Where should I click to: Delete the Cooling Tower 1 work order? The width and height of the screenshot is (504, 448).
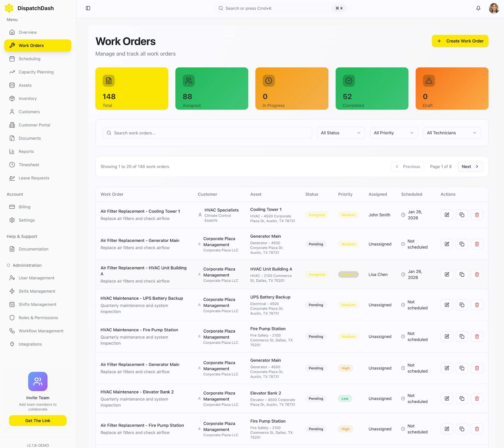(x=477, y=215)
